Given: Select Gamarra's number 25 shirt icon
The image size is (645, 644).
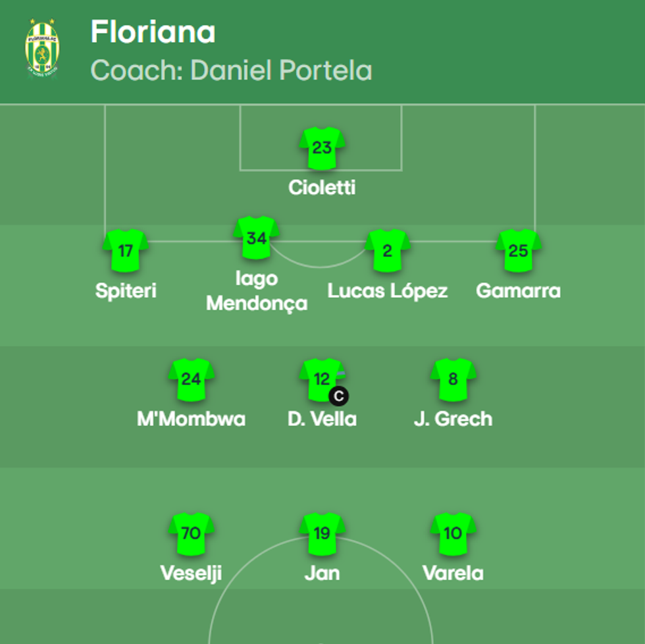Looking at the screenshot, I should coord(519,251).
